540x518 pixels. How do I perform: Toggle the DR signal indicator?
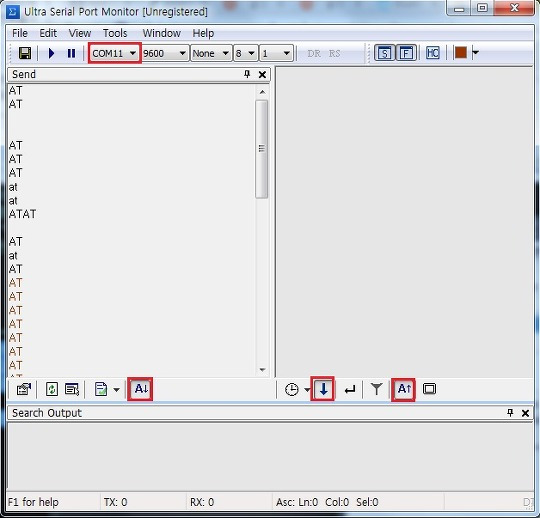(314, 53)
